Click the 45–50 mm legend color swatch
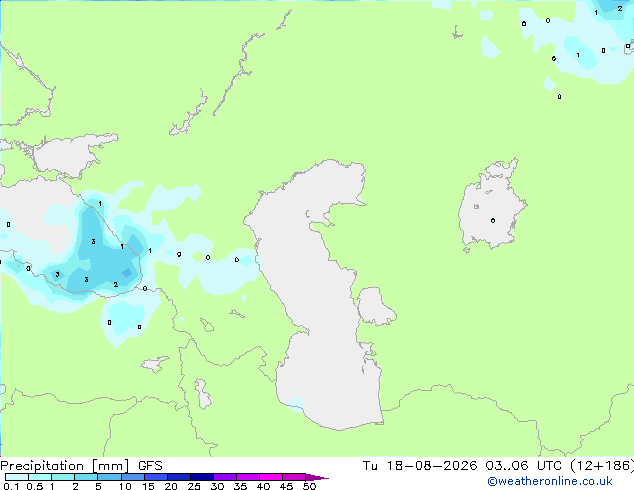The height and width of the screenshot is (490, 634). [294, 477]
